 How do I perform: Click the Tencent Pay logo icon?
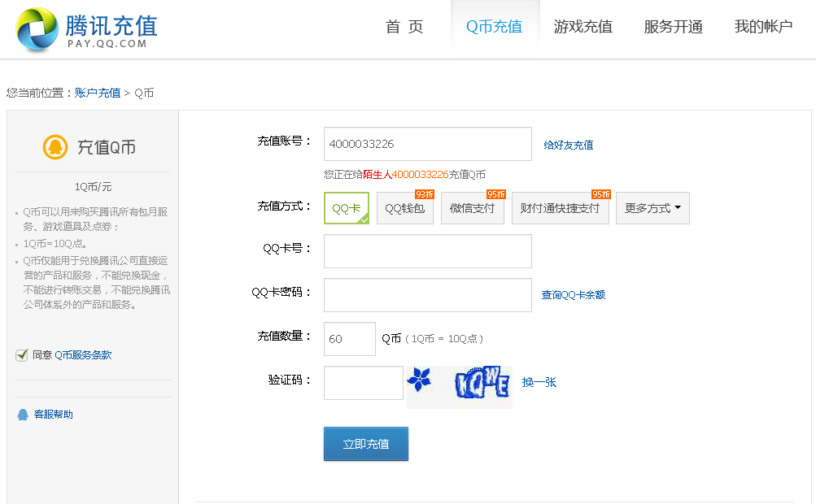point(37,30)
